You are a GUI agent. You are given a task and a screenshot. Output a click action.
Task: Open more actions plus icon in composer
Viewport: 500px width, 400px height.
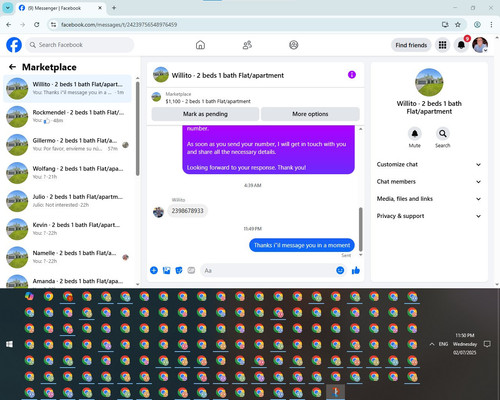(154, 270)
